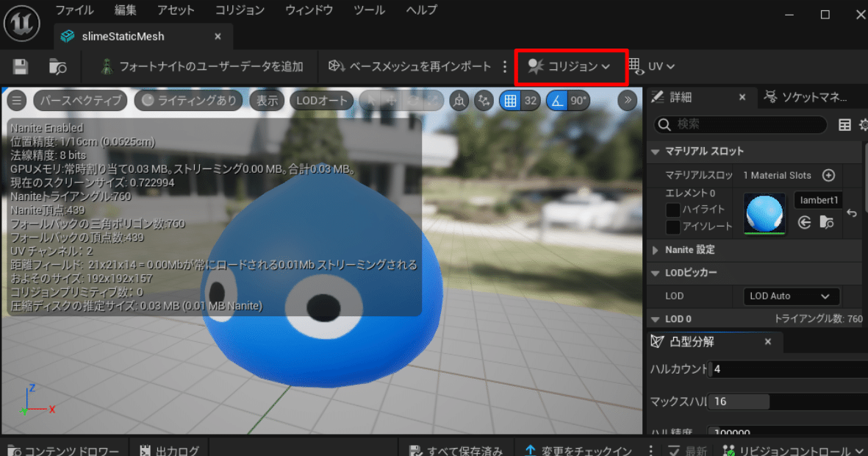The height and width of the screenshot is (456, 868).
Task: Open the パースペクティブ view mode dropdown
Action: pyautogui.click(x=80, y=100)
